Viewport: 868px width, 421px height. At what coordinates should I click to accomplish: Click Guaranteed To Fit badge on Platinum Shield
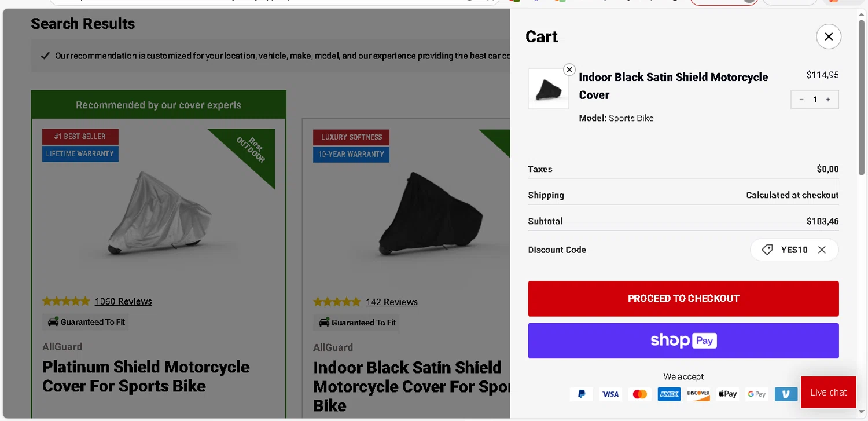[x=86, y=322]
